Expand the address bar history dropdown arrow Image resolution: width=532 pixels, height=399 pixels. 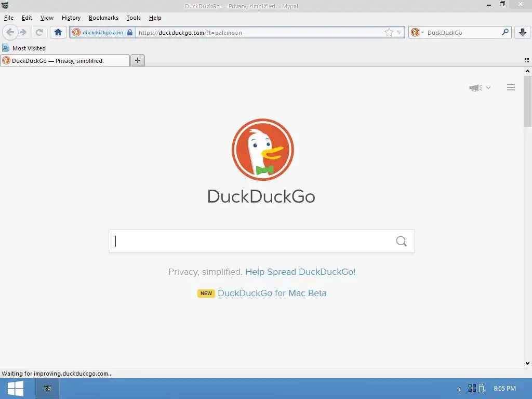[x=400, y=32]
